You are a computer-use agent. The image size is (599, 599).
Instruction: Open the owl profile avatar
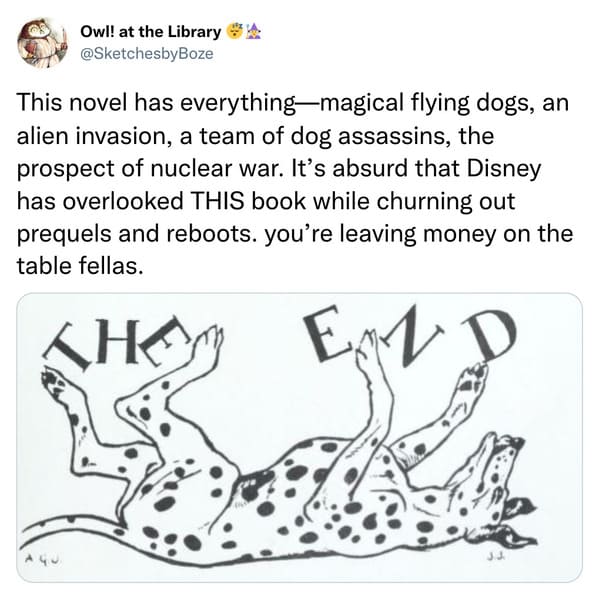(42, 42)
